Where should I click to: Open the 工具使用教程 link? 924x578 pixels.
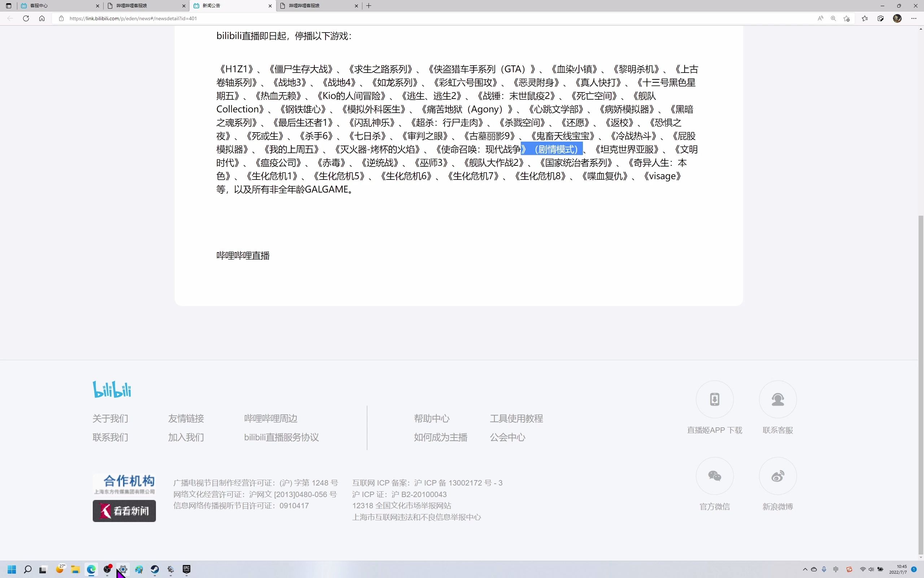tap(516, 419)
